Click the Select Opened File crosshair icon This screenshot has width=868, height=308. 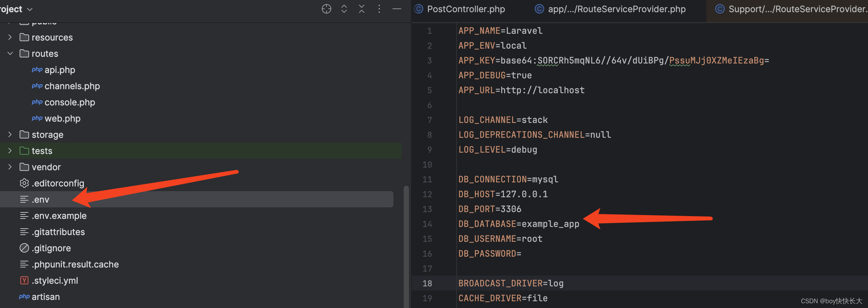click(x=326, y=9)
